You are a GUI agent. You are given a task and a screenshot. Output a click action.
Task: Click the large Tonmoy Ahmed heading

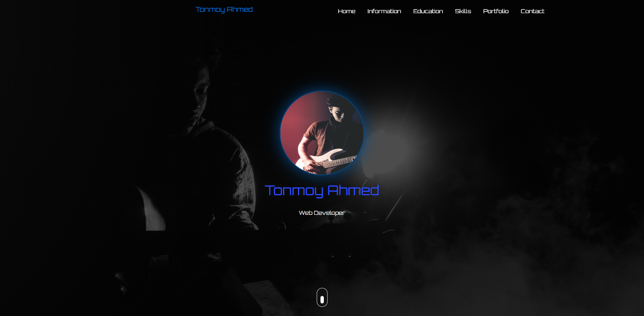click(322, 190)
